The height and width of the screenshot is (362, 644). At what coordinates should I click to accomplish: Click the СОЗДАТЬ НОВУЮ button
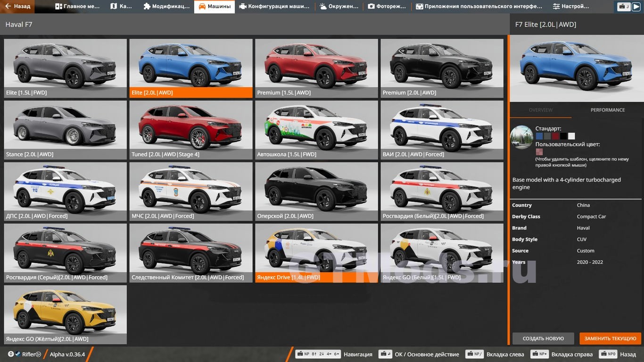(x=543, y=338)
